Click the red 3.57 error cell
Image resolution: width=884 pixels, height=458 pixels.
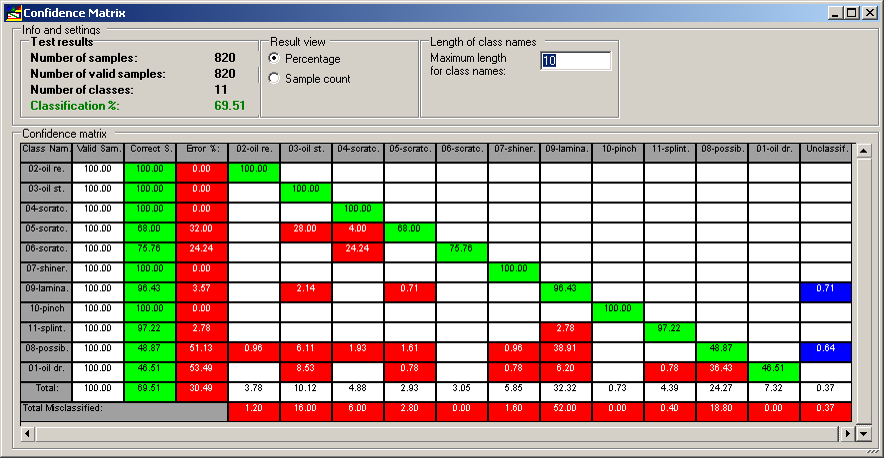(x=202, y=292)
